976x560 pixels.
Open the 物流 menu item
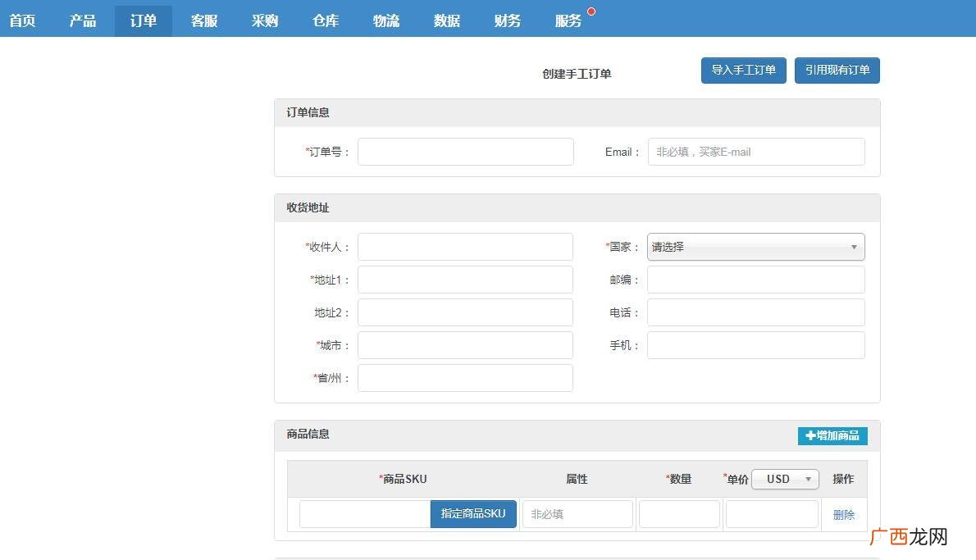(386, 20)
